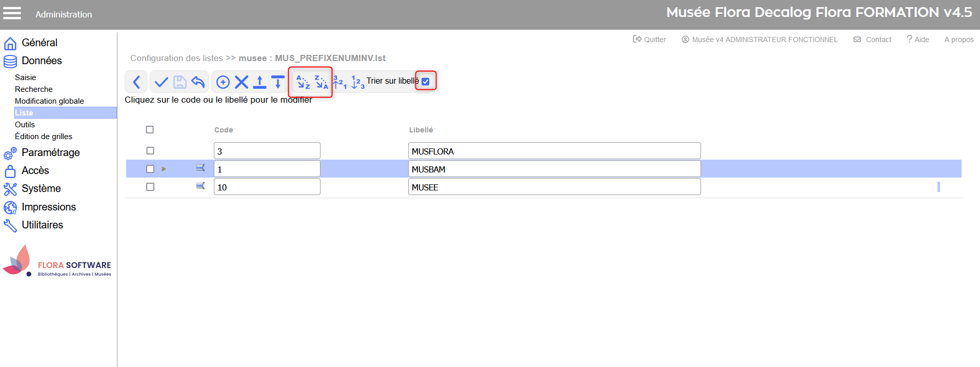Add a new entry with plus icon
980x367 pixels.
click(223, 82)
